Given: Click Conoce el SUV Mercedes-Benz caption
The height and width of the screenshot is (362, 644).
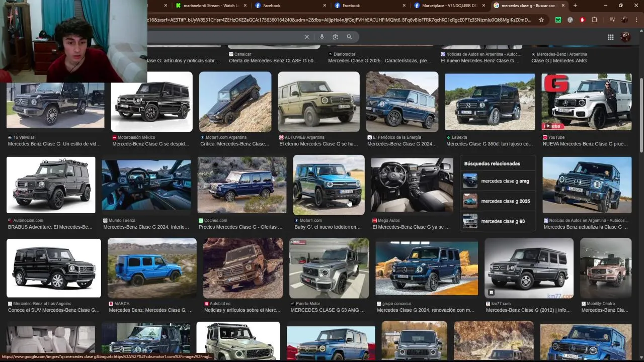Looking at the screenshot, I should coord(54,310).
